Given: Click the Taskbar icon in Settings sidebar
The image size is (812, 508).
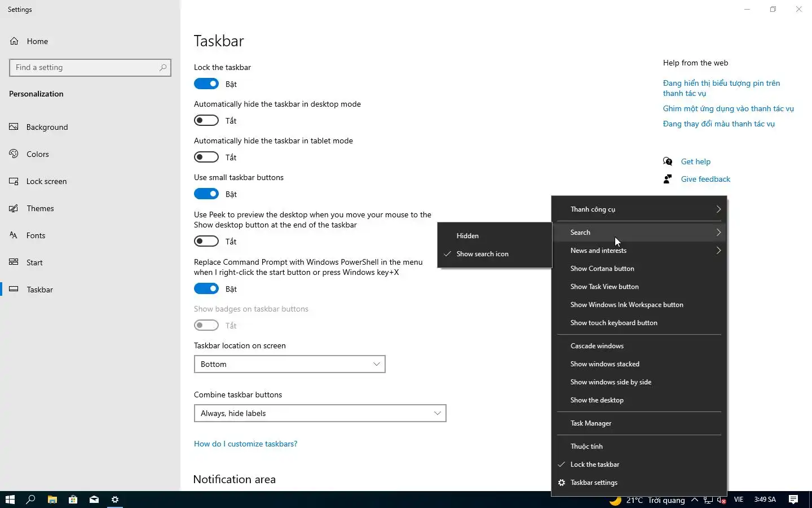Looking at the screenshot, I should coord(14,290).
